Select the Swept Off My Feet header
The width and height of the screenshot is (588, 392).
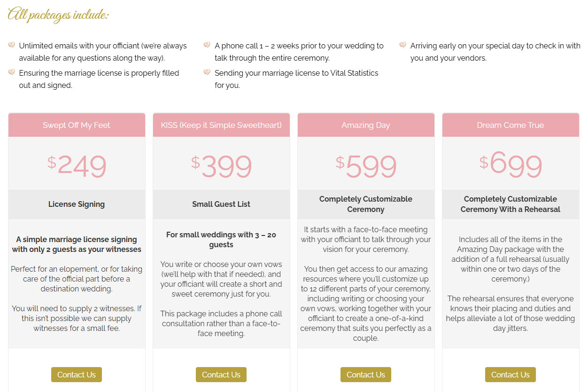(77, 125)
